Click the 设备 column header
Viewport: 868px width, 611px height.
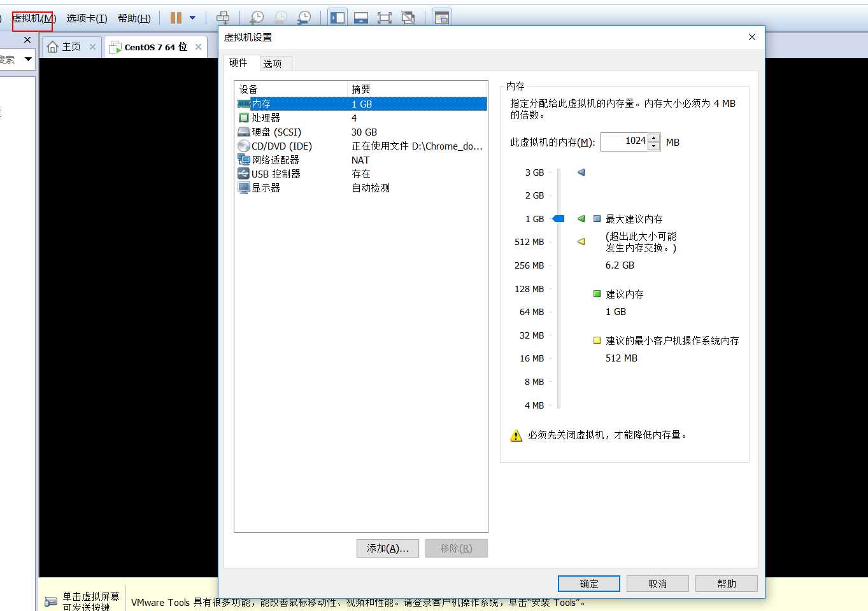(291, 89)
